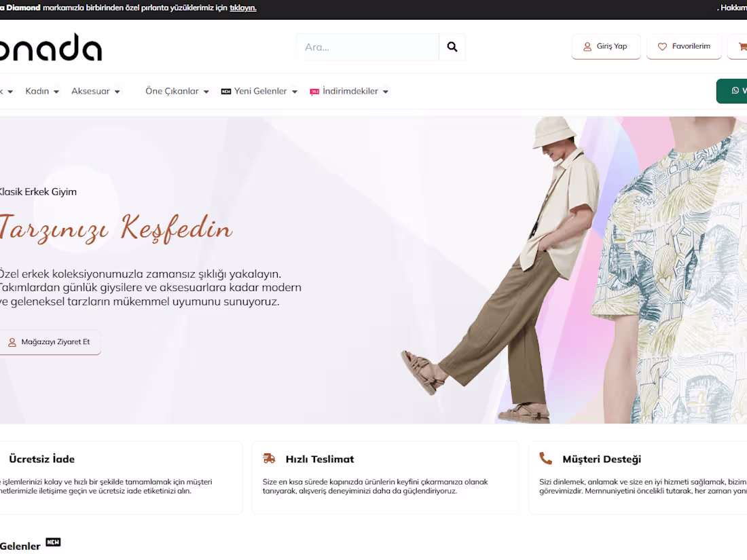747x560 pixels.
Task: Click the onada logo
Action: (x=50, y=47)
